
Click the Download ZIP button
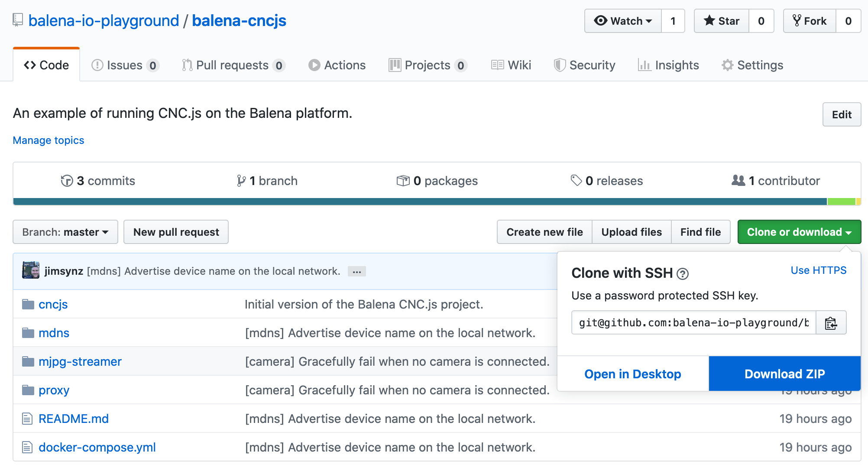click(x=784, y=374)
